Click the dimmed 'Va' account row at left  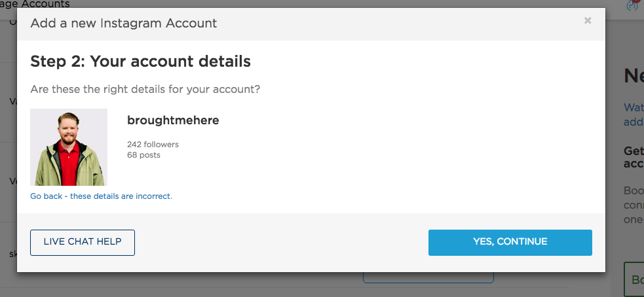point(9,102)
